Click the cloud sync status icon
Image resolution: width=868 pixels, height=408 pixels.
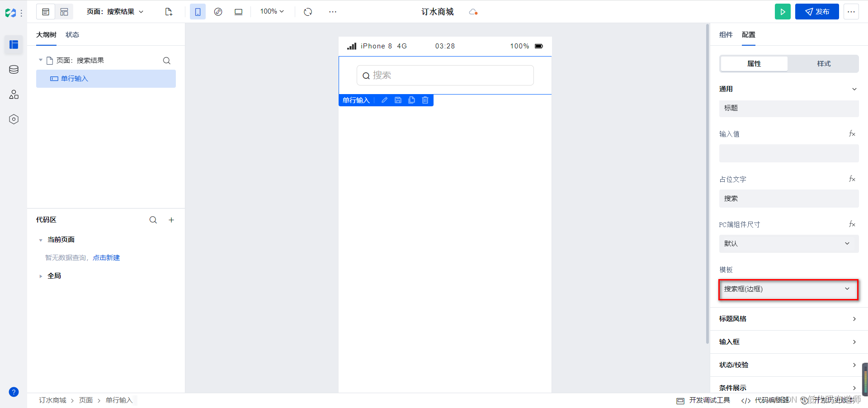point(473,12)
